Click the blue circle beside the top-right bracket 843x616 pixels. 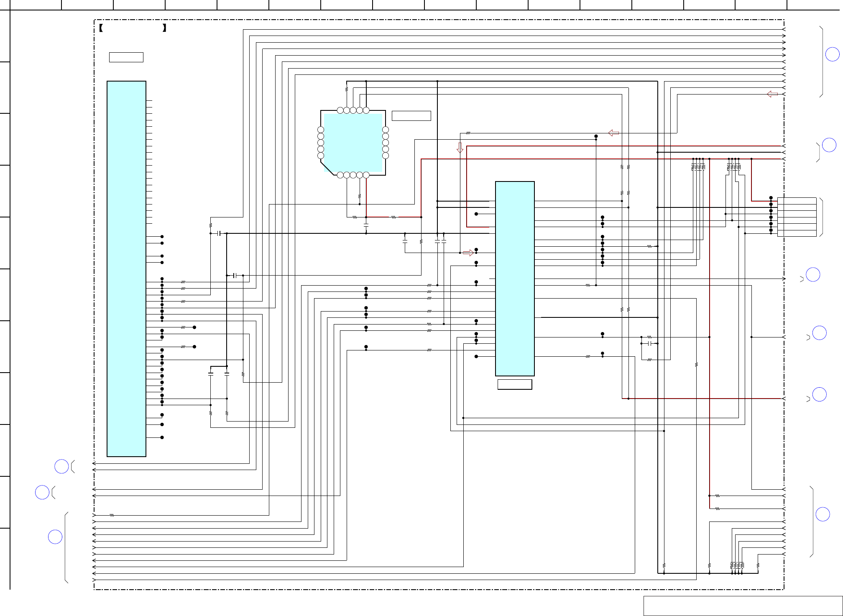[832, 54]
